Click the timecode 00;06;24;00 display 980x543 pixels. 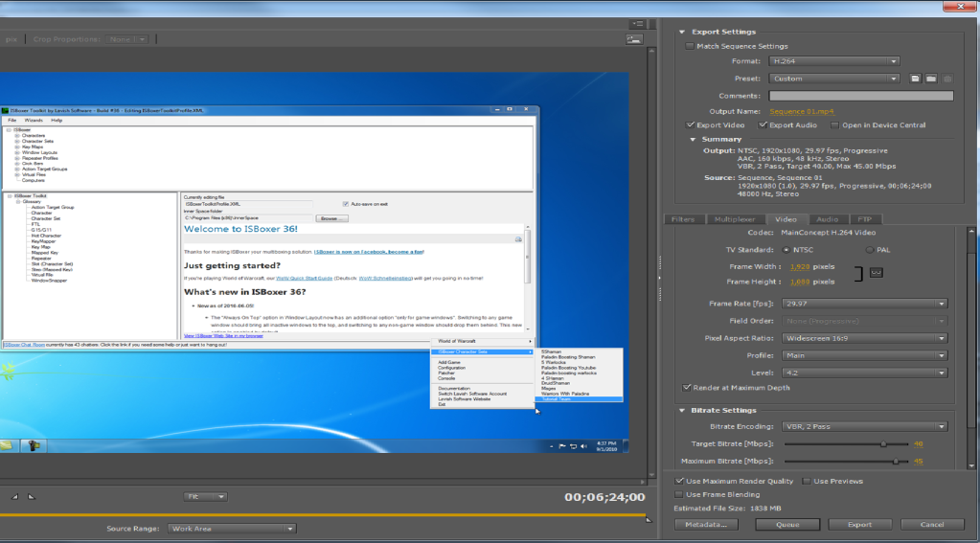(x=604, y=497)
